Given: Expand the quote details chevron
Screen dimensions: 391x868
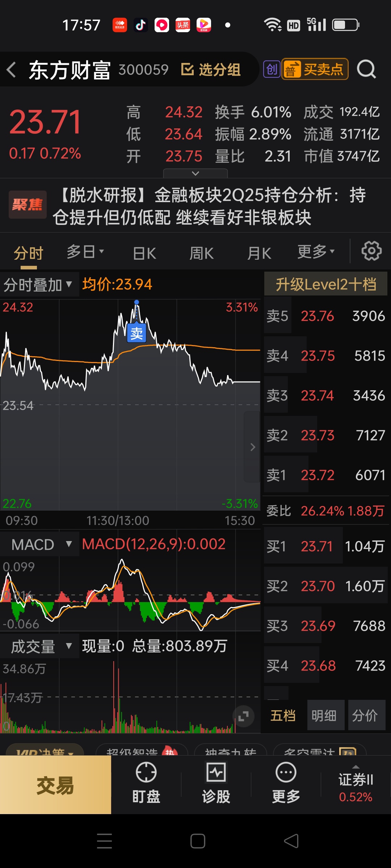Looking at the screenshot, I should [195, 173].
